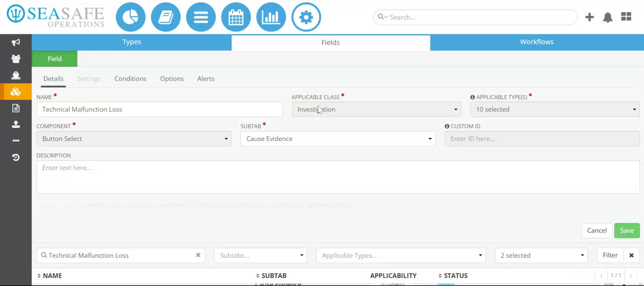Open the 10 selected Applicable Types dropdown
The height and width of the screenshot is (286, 644).
coord(555,109)
